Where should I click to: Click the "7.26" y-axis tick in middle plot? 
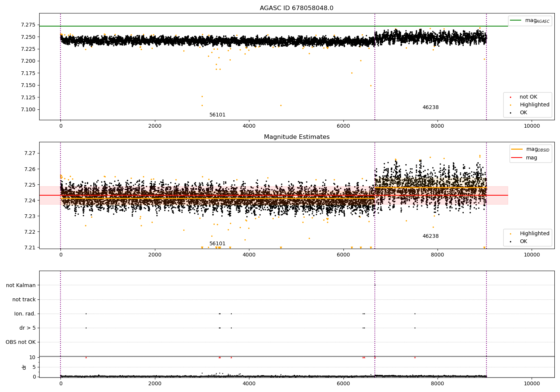pyautogui.click(x=30, y=169)
